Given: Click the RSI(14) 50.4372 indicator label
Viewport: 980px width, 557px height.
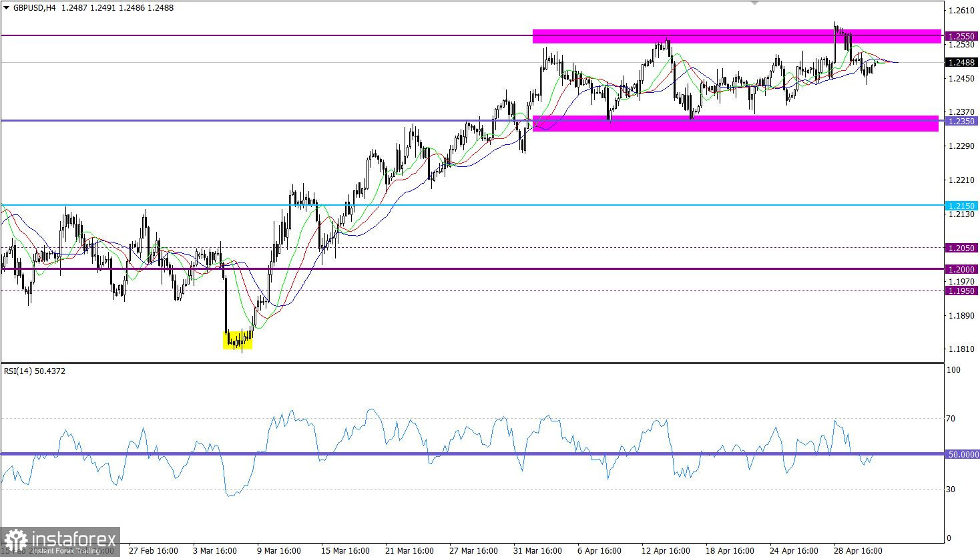Looking at the screenshot, I should (35, 371).
